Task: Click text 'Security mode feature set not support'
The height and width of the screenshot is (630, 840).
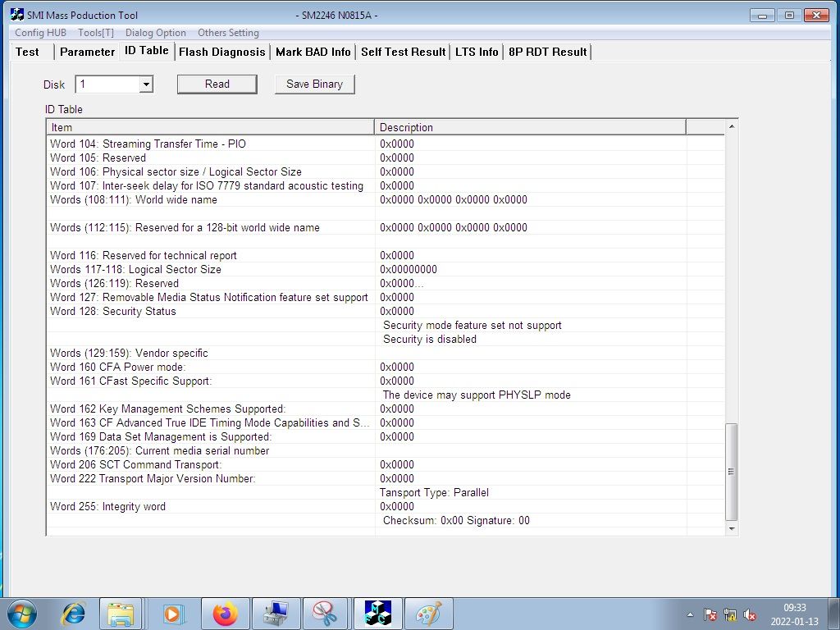Action: pos(472,325)
